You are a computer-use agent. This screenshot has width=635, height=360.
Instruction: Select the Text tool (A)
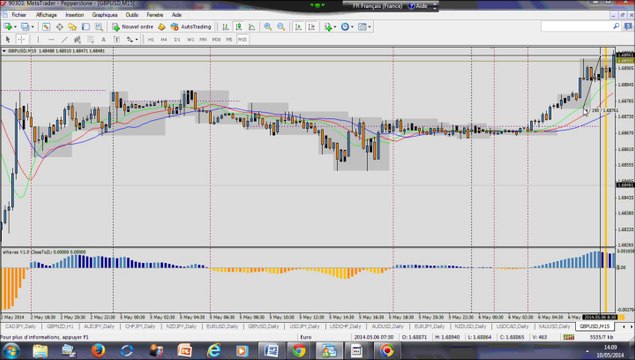click(104, 39)
